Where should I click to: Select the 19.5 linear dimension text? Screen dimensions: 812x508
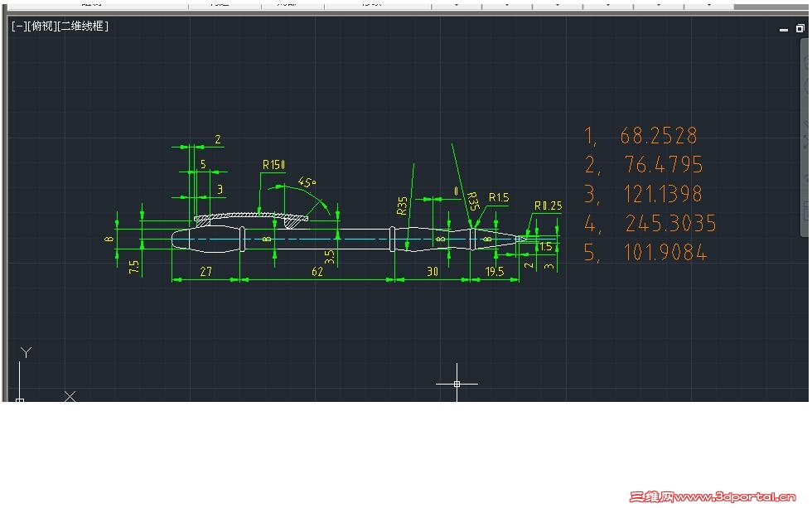(x=494, y=271)
